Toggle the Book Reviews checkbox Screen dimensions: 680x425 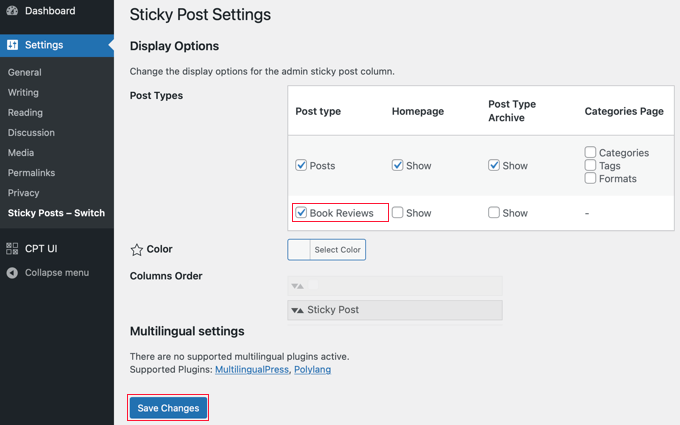(x=301, y=213)
